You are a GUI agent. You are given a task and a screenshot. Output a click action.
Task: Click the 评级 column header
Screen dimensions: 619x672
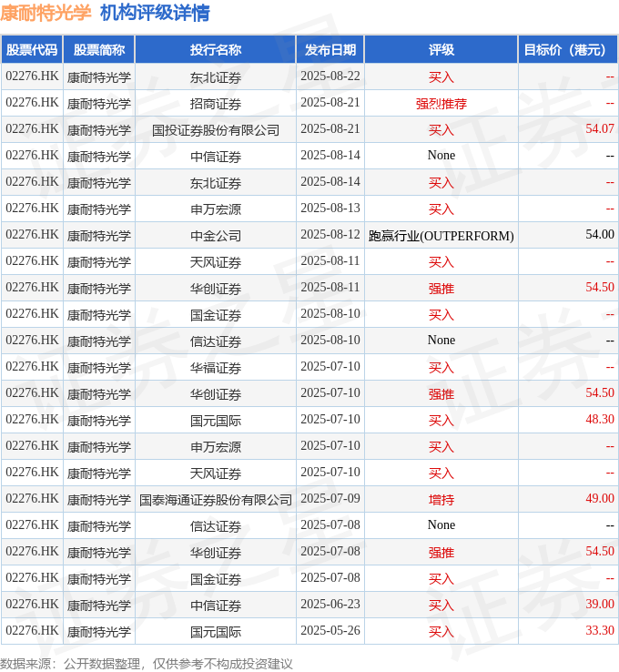441,50
